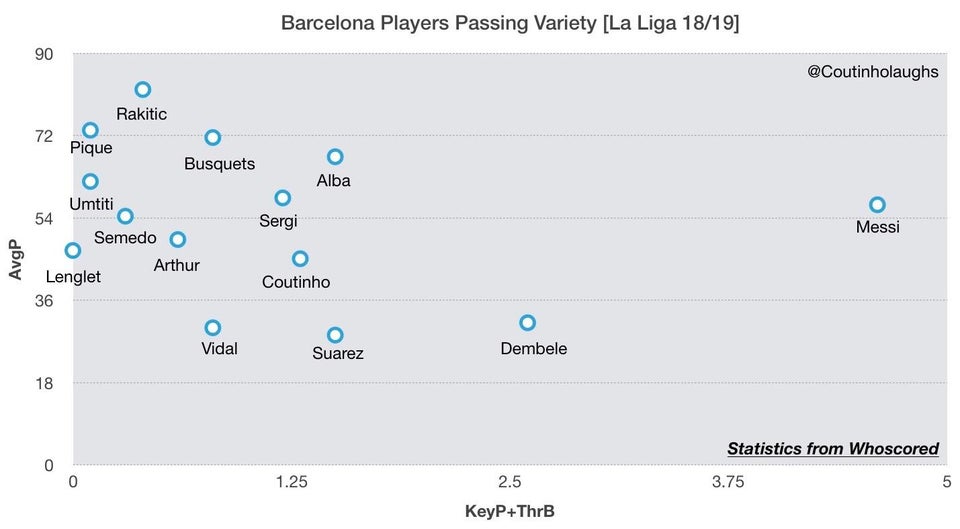Click the Coutinho scatter marker
Viewport: 960px width, 529px height.
pos(300,258)
